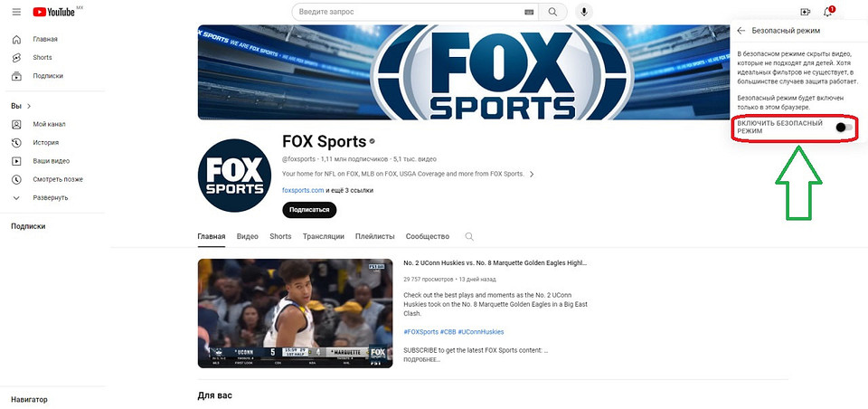
Task: Open the on-screen keyboard icon
Action: 529,12
